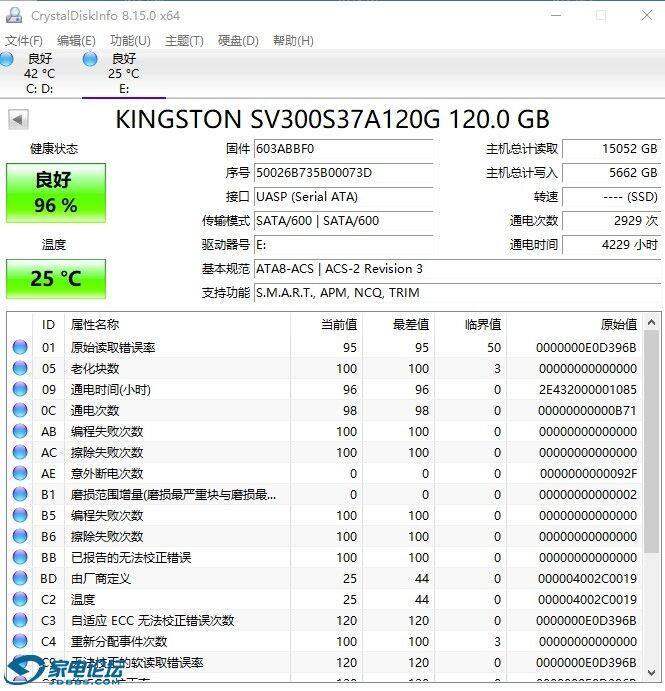Image resolution: width=665 pixels, height=691 pixels.
Task: Click the status orb for B5 编程失败次数
Action: pyautogui.click(x=20, y=515)
